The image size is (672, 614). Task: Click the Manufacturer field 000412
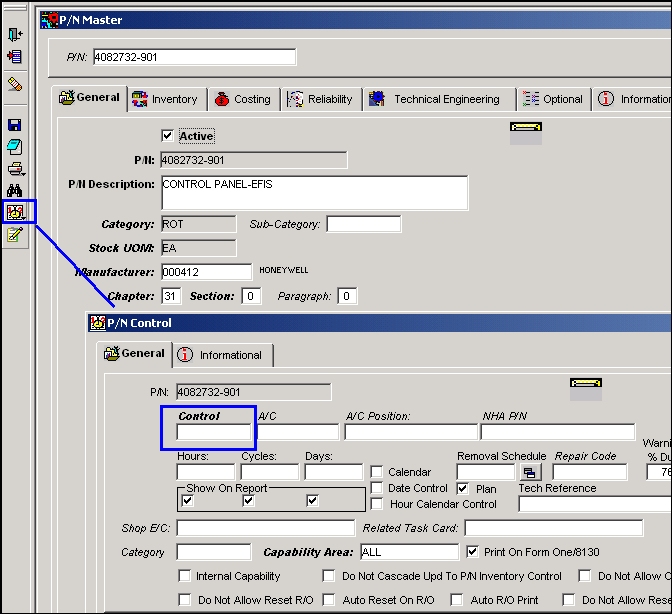pos(207,272)
